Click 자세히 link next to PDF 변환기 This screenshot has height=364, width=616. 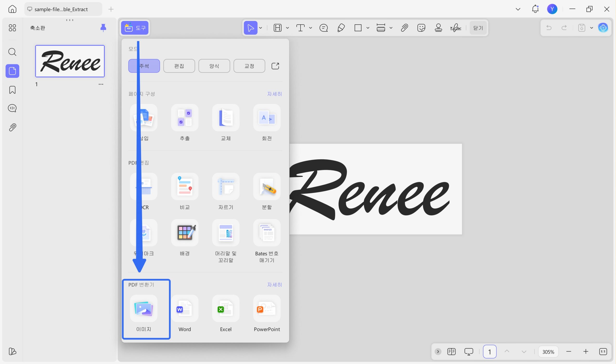tap(275, 285)
